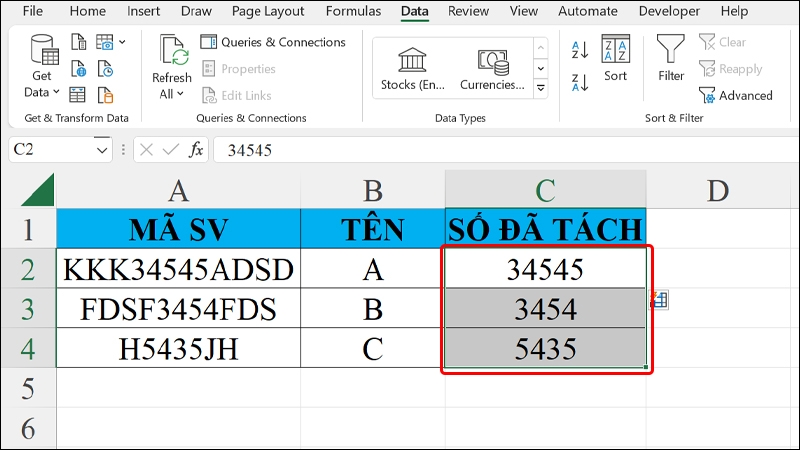The height and width of the screenshot is (450, 800).
Task: Click the formula bar Cancel X icon
Action: coord(146,150)
